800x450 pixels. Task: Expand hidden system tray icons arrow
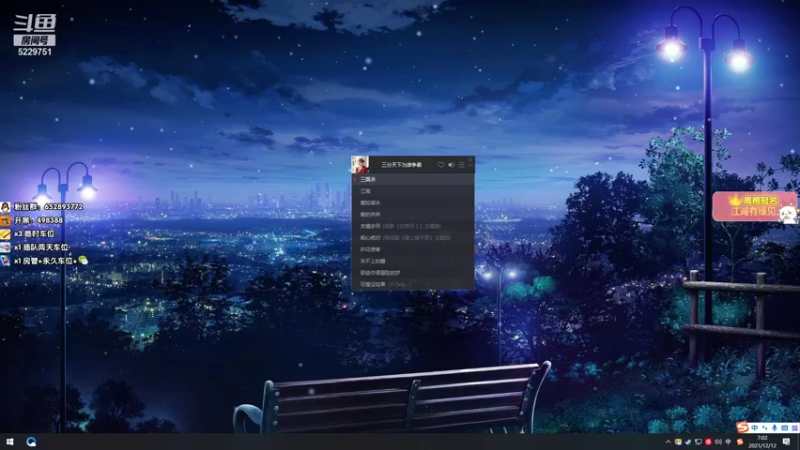(668, 442)
